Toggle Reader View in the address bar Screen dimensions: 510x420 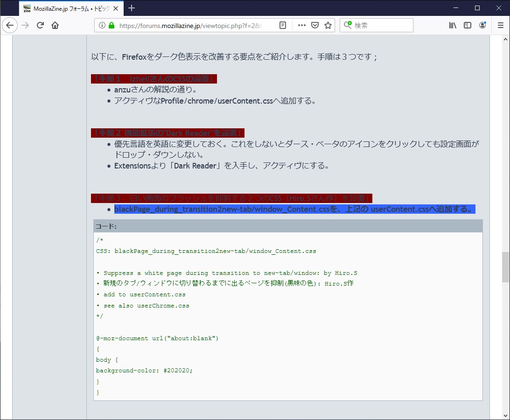[x=283, y=25]
